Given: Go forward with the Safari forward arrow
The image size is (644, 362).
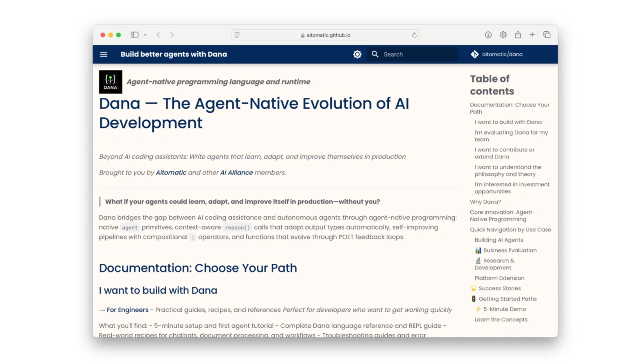Looking at the screenshot, I should (172, 35).
